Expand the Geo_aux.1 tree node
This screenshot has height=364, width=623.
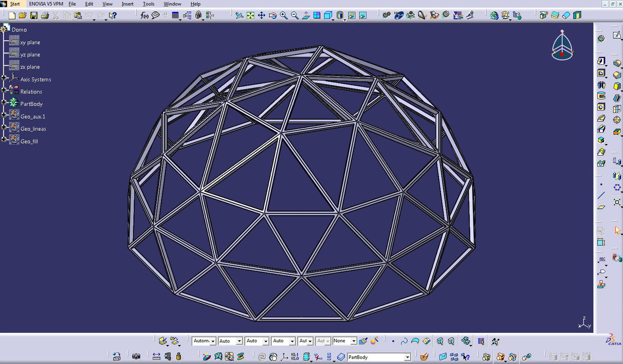click(x=4, y=115)
